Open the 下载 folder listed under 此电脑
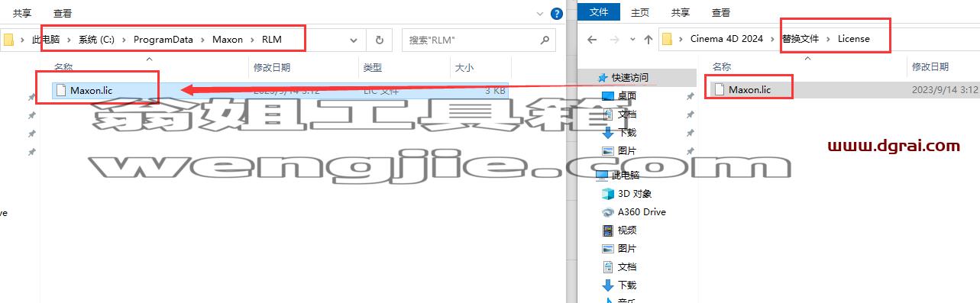Image resolution: width=980 pixels, height=303 pixels. pos(627,285)
